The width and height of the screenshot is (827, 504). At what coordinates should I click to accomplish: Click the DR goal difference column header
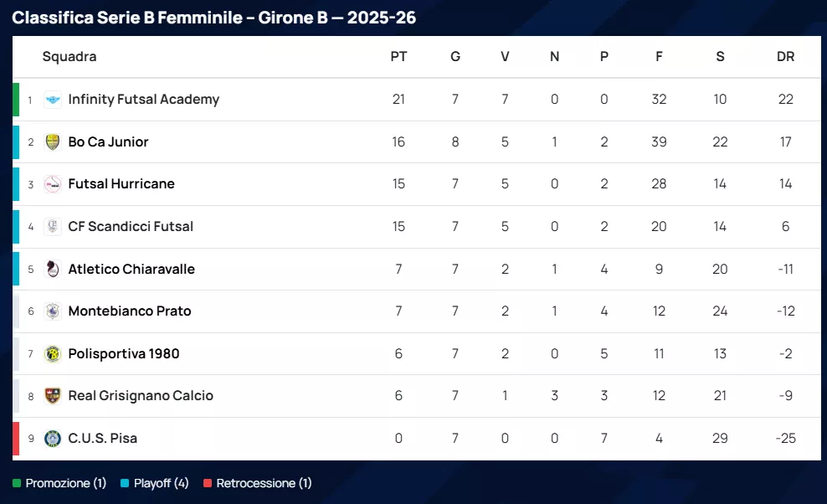pyautogui.click(x=785, y=57)
